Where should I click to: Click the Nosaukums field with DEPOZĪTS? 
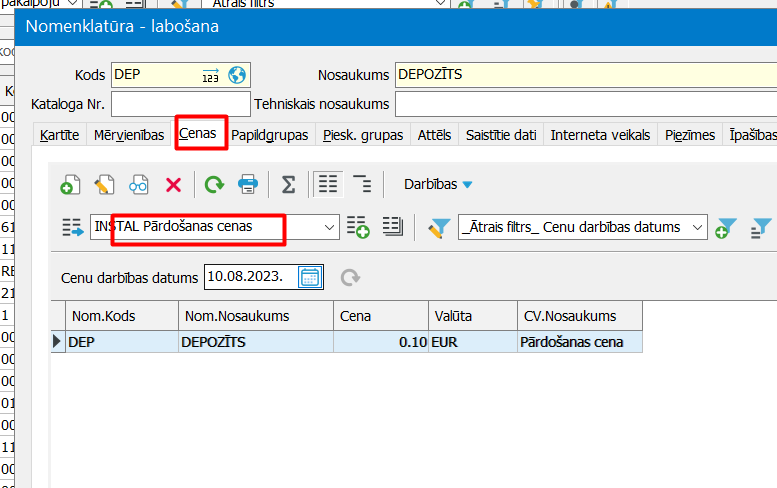pyautogui.click(x=586, y=75)
